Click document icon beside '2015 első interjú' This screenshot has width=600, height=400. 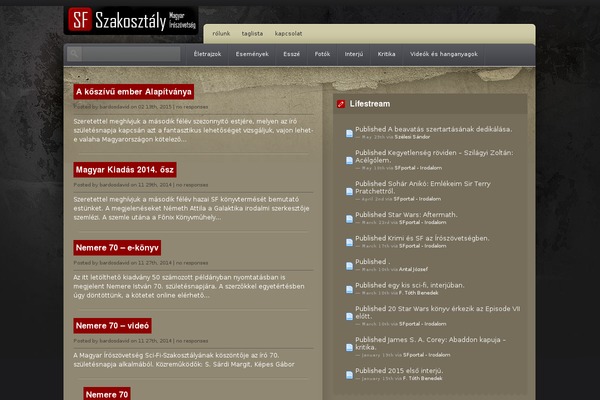coord(349,375)
